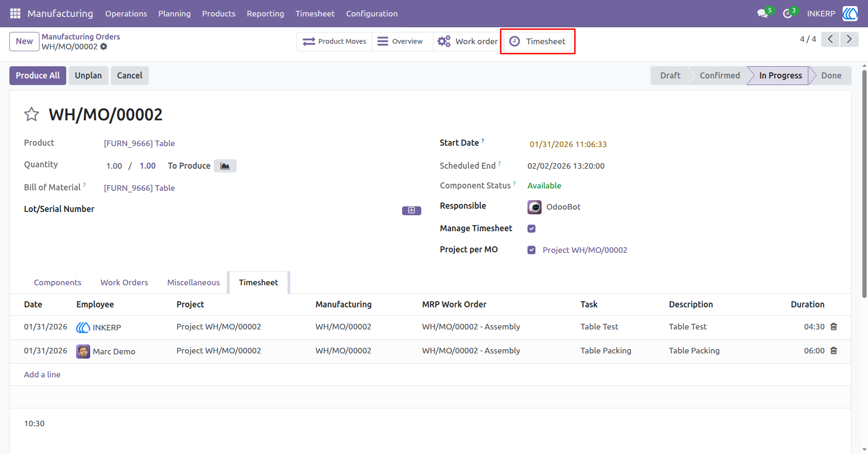Viewport: 868px width, 454px height.
Task: Open the forecast chart icon beside To Produce
Action: pyautogui.click(x=225, y=166)
